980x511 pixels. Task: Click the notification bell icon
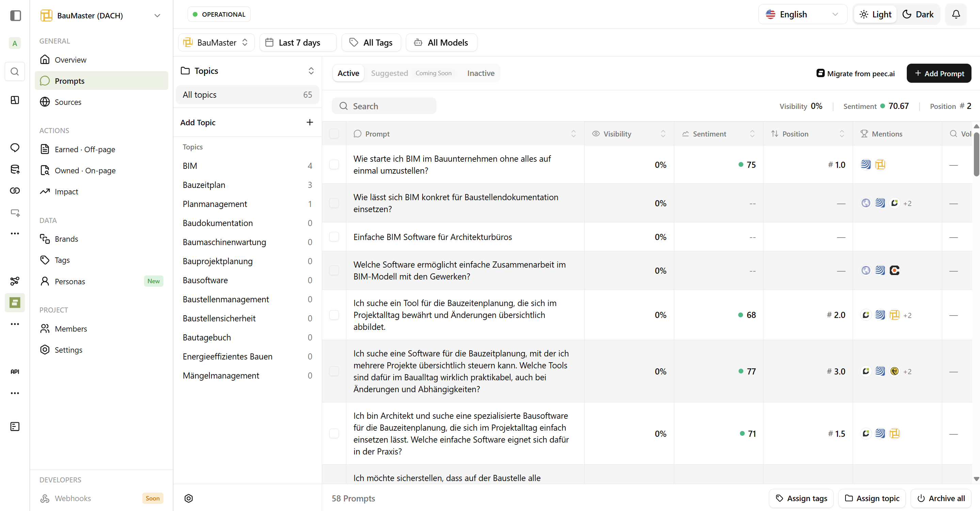point(955,14)
